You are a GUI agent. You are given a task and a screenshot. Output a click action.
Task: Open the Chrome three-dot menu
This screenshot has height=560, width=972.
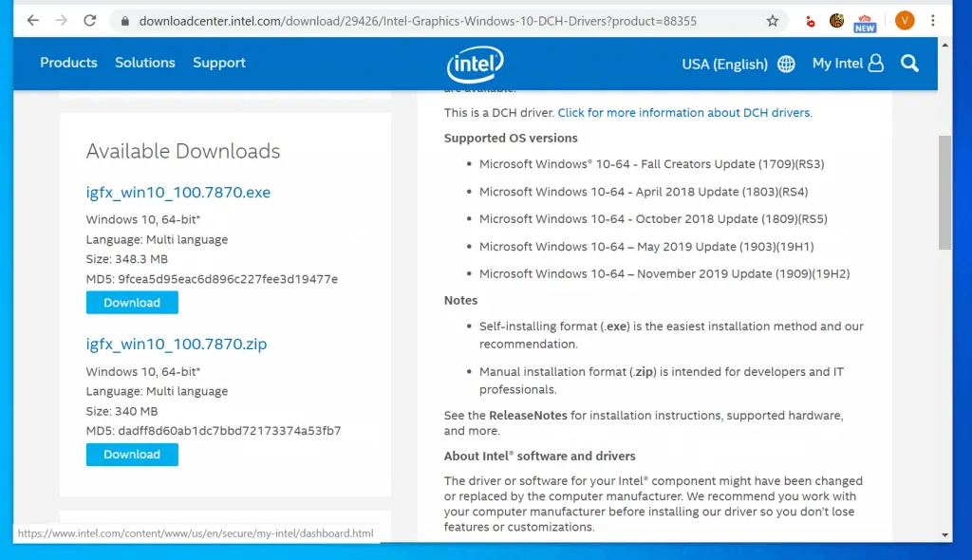pyautogui.click(x=933, y=21)
